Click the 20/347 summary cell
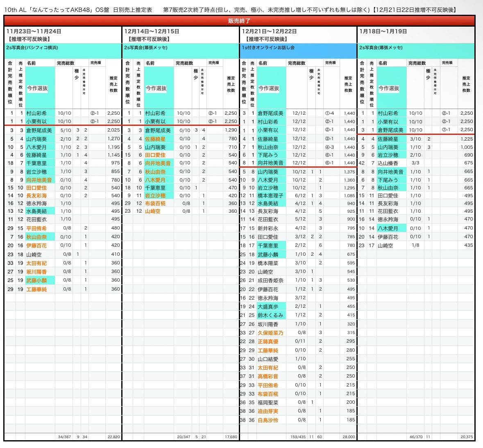 click(x=184, y=437)
